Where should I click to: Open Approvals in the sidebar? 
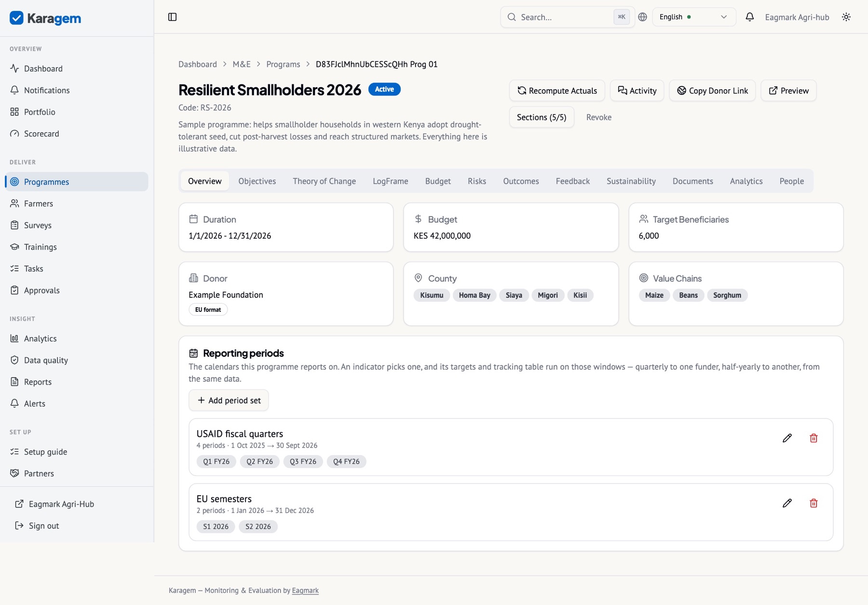pyautogui.click(x=77, y=290)
